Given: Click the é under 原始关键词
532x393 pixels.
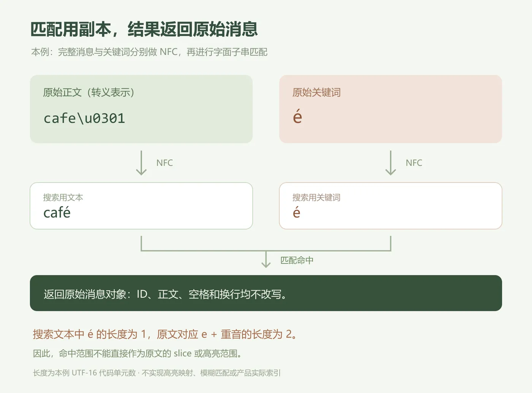Looking at the screenshot, I should [298, 116].
